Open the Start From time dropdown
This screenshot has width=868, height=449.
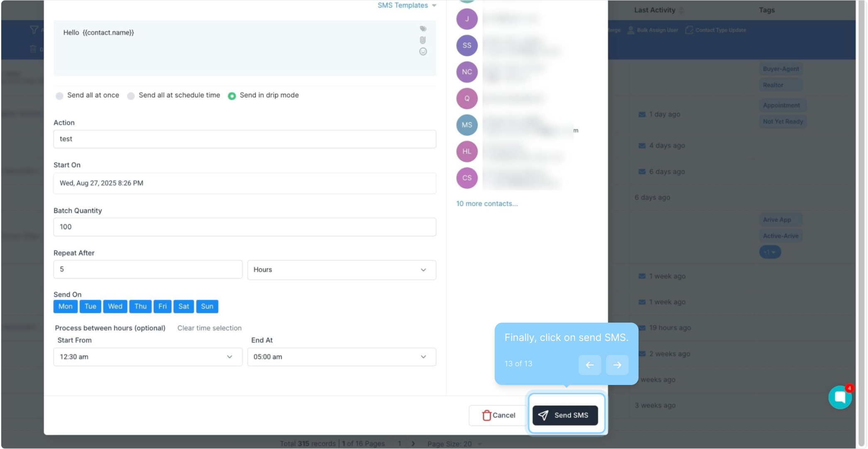pyautogui.click(x=148, y=357)
